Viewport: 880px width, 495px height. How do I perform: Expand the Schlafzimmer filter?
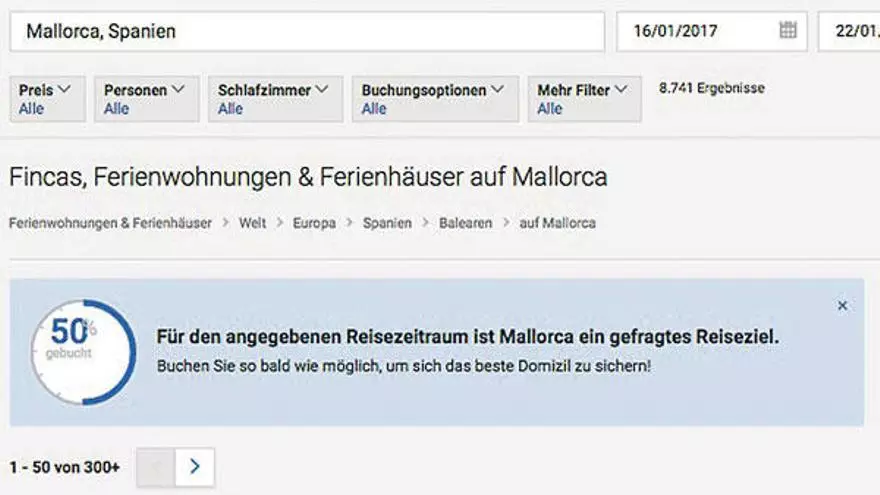pyautogui.click(x=274, y=98)
